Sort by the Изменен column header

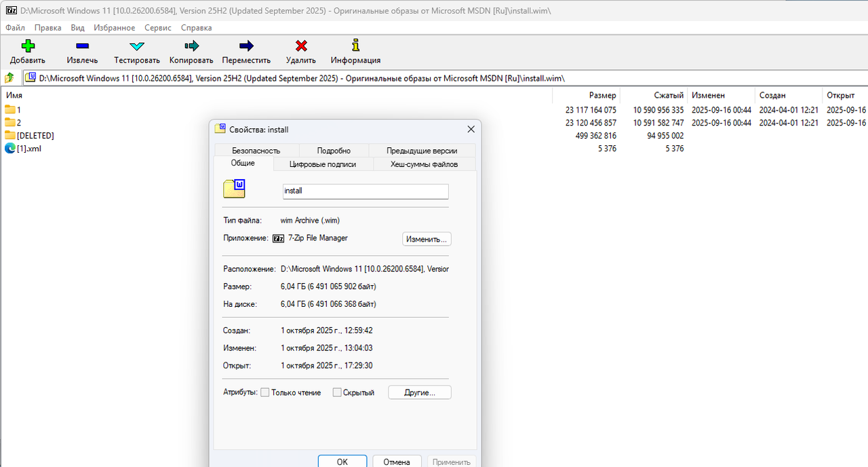tap(721, 96)
